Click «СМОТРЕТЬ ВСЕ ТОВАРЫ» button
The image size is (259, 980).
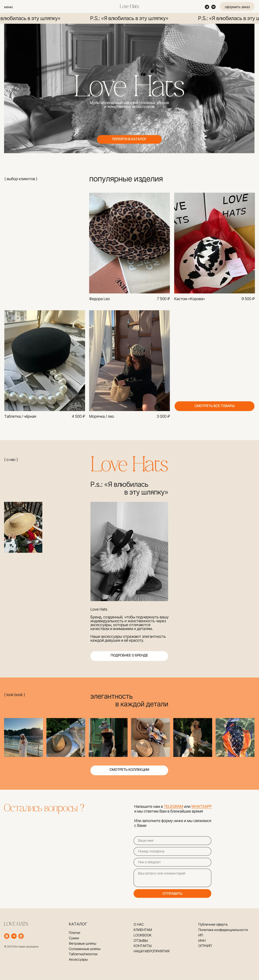point(215,406)
